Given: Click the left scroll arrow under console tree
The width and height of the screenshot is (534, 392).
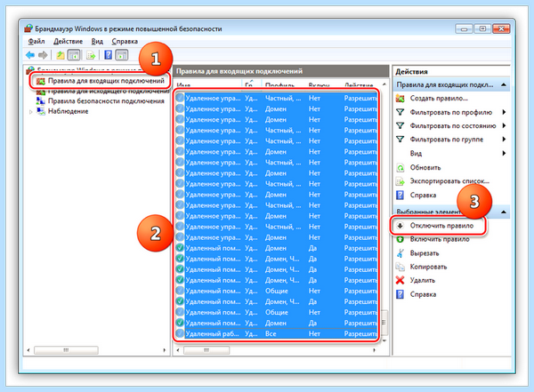Looking at the screenshot, I should click(28, 350).
